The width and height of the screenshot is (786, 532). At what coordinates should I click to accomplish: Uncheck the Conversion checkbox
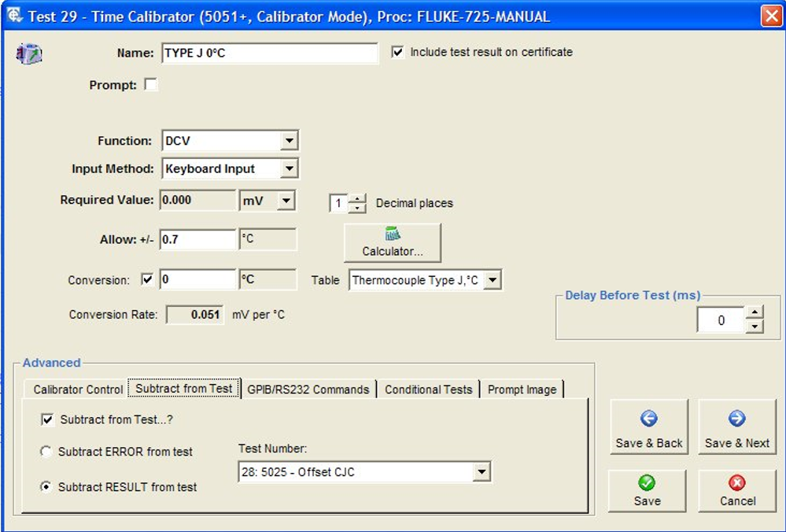pyautogui.click(x=146, y=279)
